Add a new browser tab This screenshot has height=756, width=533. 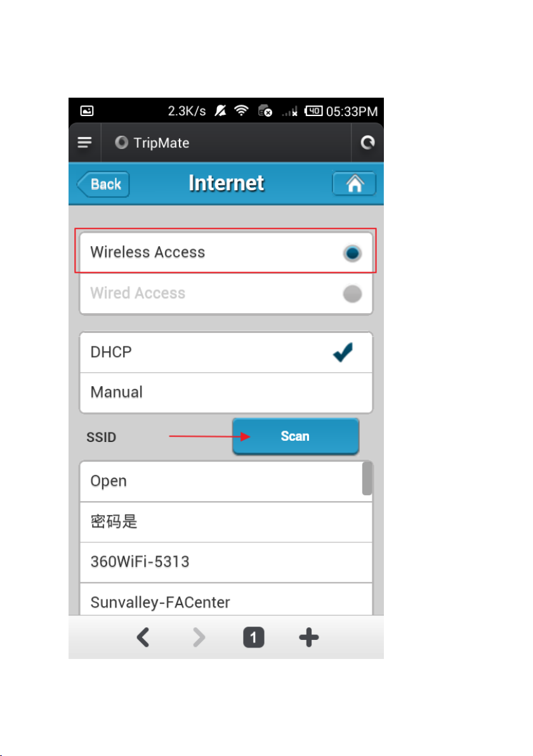[309, 637]
